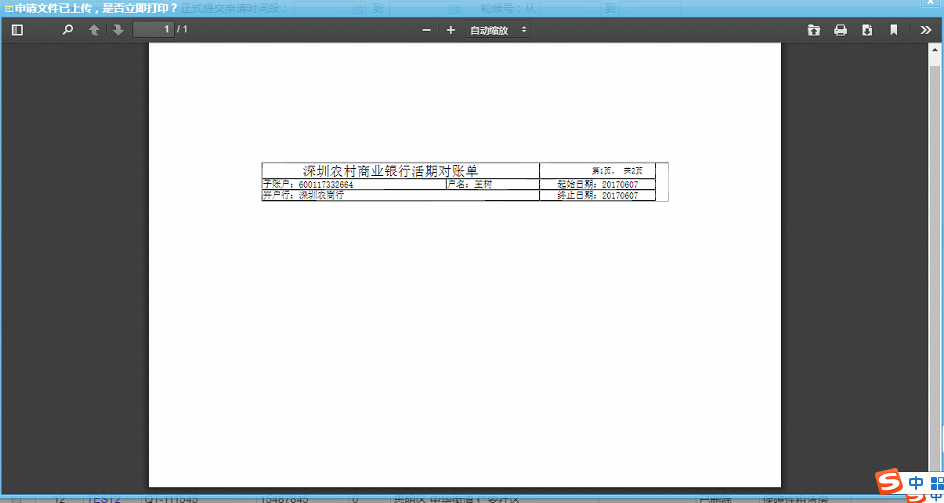Click the bookmark current view icon

[x=893, y=30]
